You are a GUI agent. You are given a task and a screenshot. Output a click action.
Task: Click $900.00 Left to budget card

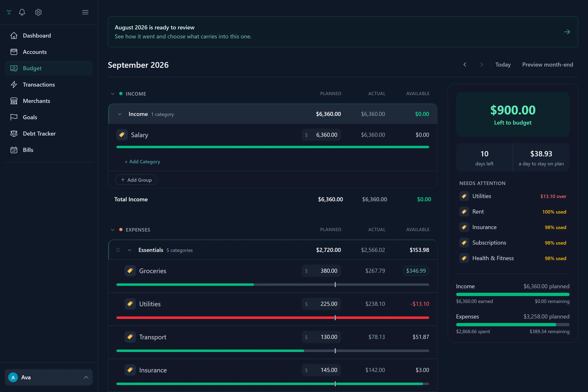click(513, 115)
